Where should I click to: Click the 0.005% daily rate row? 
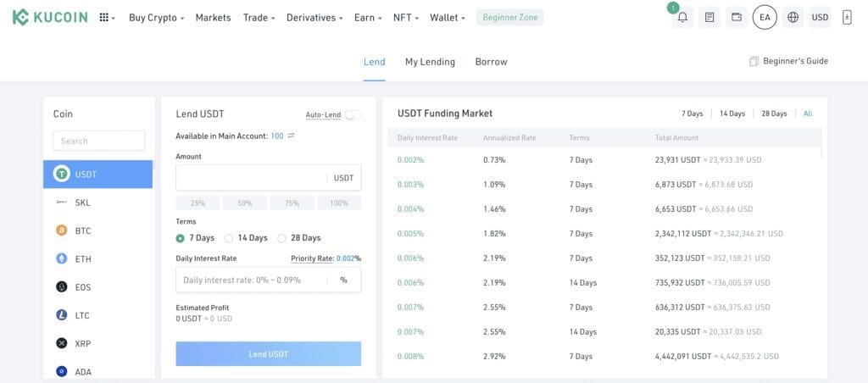(x=605, y=234)
